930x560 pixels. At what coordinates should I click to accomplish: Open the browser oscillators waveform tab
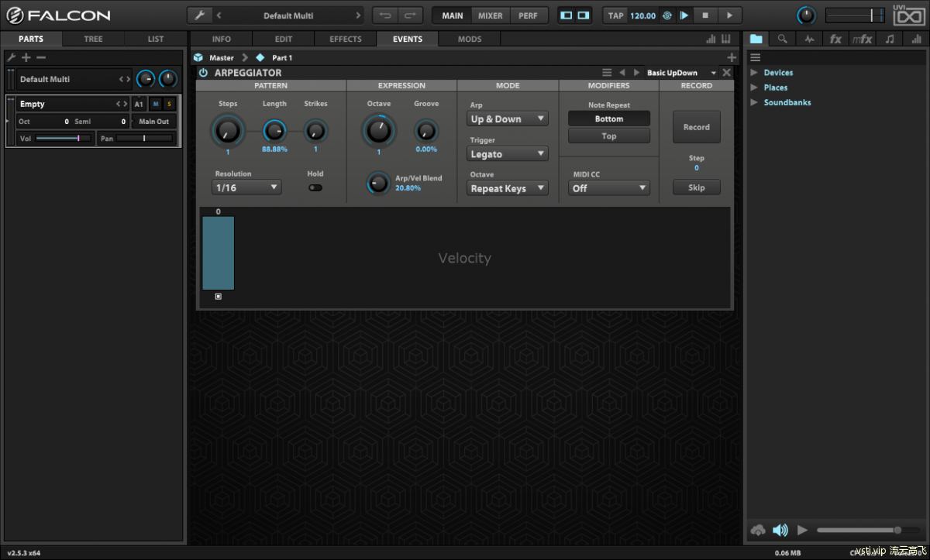pos(809,39)
